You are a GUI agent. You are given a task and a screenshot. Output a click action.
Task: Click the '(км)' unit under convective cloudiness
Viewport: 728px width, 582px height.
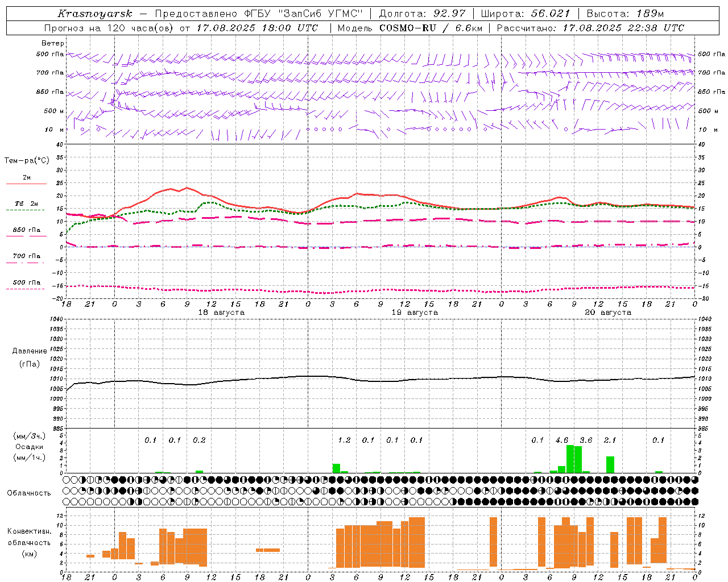point(30,554)
